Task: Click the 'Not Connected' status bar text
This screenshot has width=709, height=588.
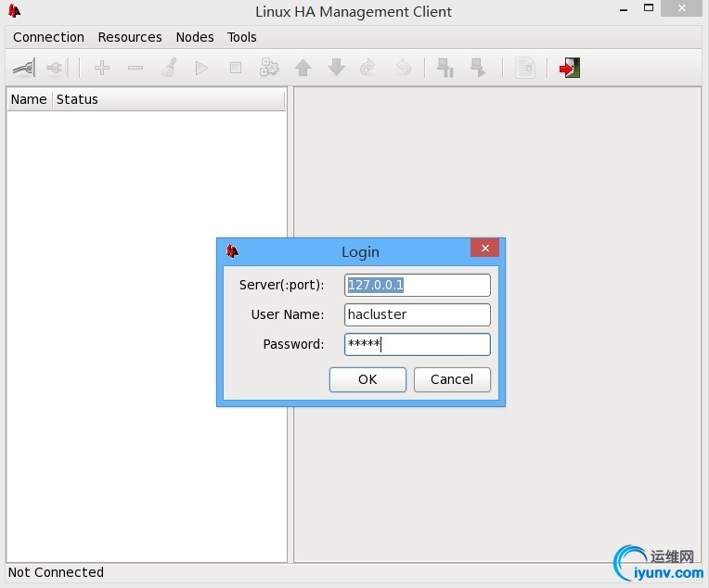Action: [56, 572]
